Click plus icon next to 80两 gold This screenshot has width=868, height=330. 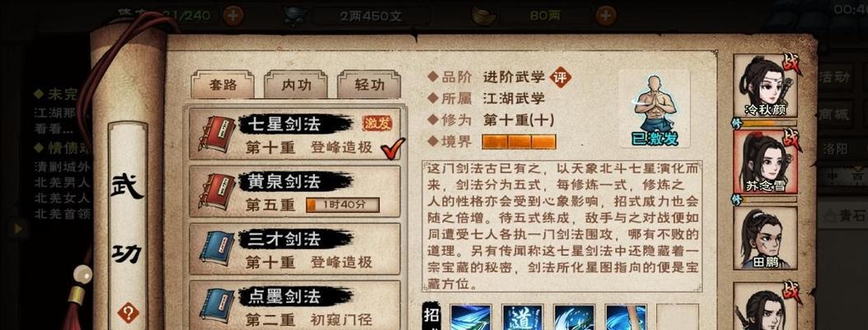tap(606, 16)
